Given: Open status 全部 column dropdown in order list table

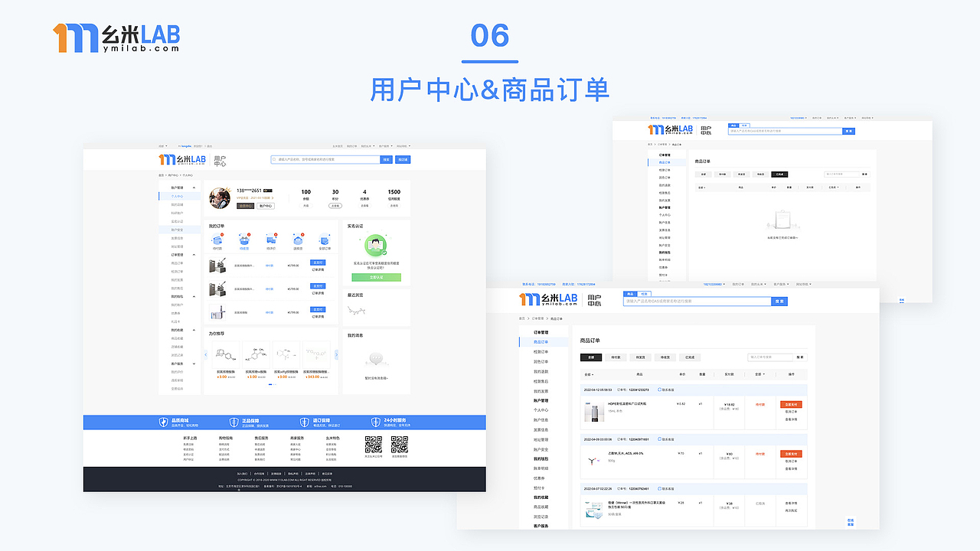Looking at the screenshot, I should pyautogui.click(x=759, y=374).
